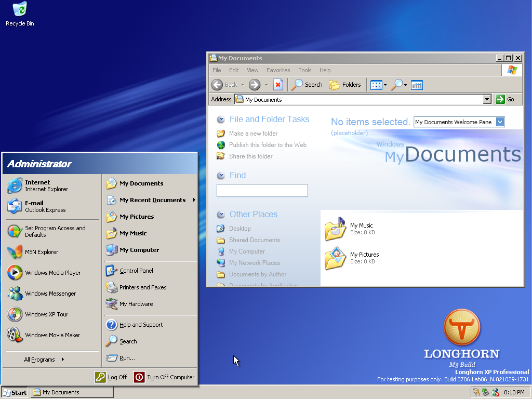The height and width of the screenshot is (399, 532).
Task: Click the Make a new folder link
Action: pos(253,134)
